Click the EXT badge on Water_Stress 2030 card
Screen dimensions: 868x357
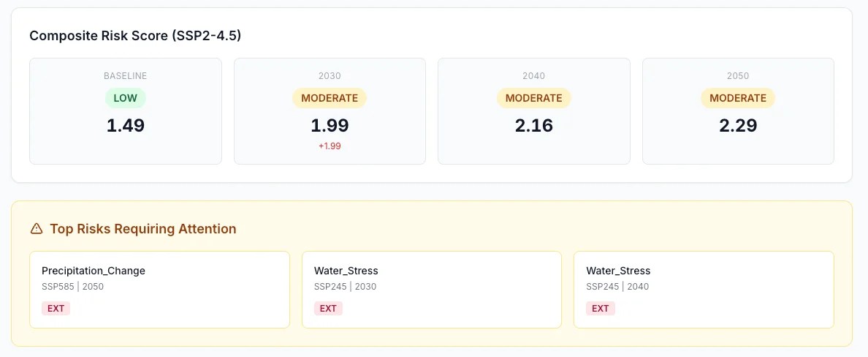click(328, 308)
